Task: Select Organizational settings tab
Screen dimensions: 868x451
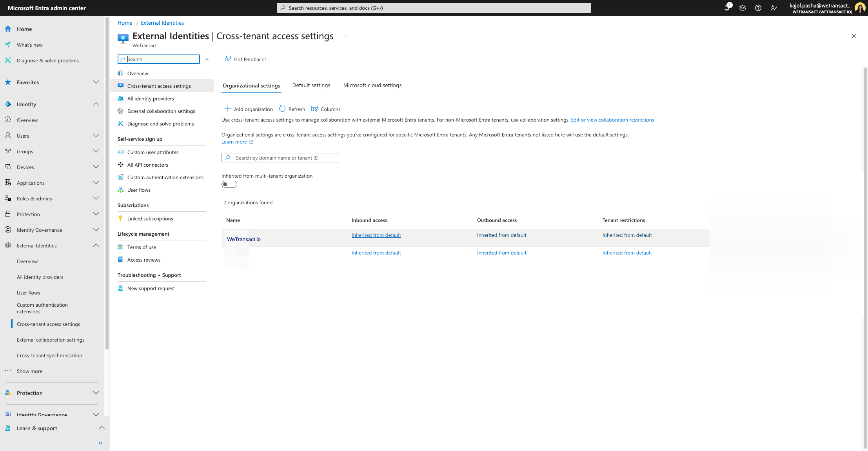Action: (251, 85)
